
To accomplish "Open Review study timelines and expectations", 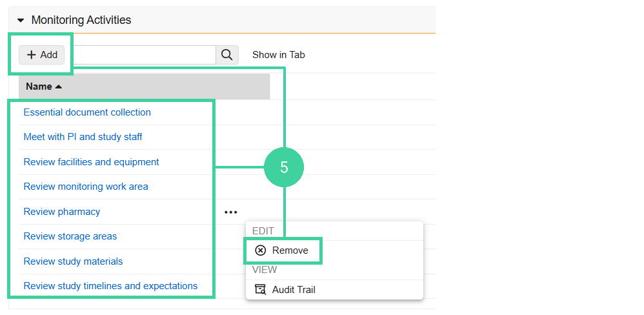I will coord(110,286).
